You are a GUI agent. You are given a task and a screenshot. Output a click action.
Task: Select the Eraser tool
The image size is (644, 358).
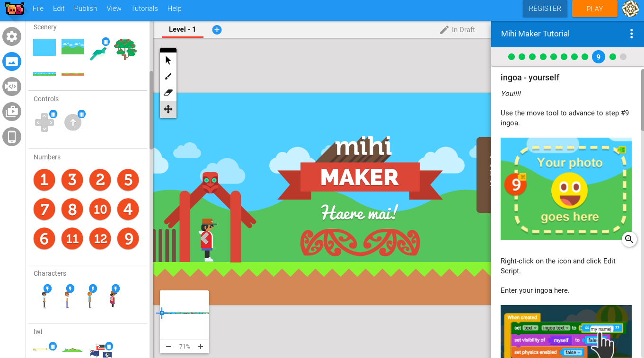tap(168, 92)
